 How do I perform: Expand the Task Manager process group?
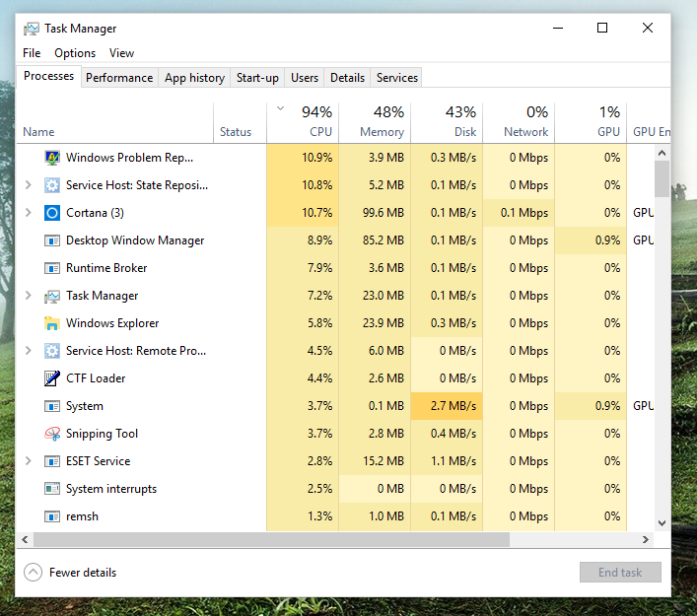pos(29,295)
